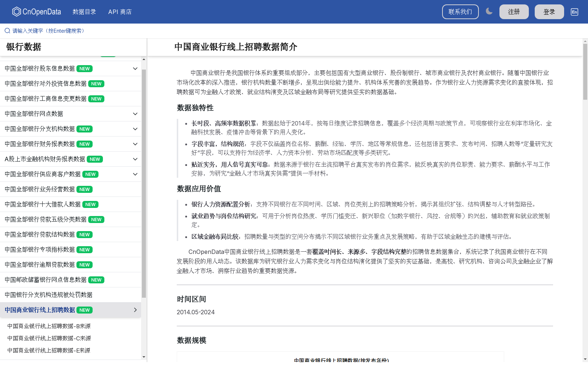The image size is (588, 368).
Task: Click the 时间区间 heading
Action: (191, 299)
